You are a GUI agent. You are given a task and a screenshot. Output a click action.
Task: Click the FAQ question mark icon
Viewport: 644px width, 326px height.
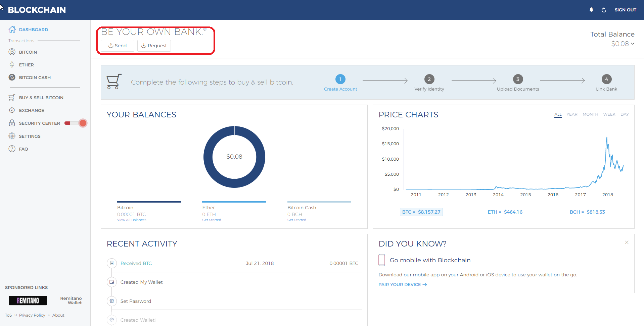(x=12, y=149)
